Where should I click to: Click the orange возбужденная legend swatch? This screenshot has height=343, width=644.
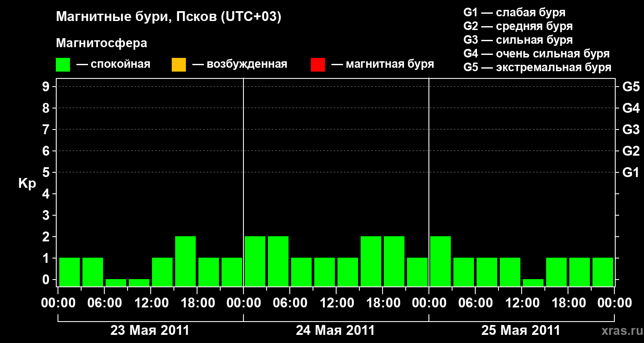click(179, 65)
